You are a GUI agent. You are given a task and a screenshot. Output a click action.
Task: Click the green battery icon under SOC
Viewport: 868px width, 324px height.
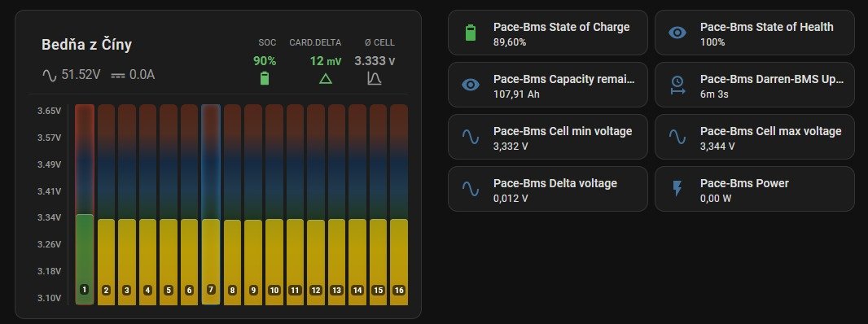click(265, 79)
